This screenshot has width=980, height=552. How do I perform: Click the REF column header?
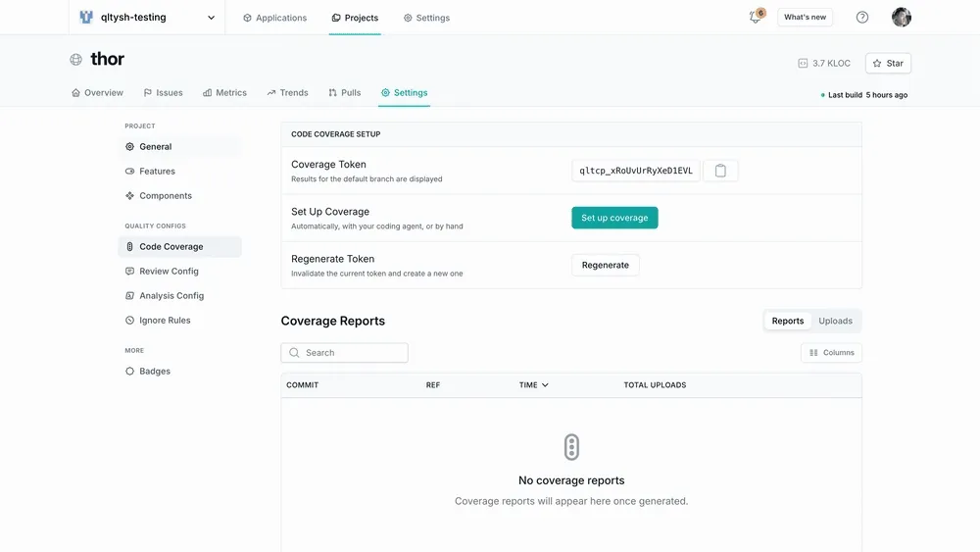click(433, 385)
